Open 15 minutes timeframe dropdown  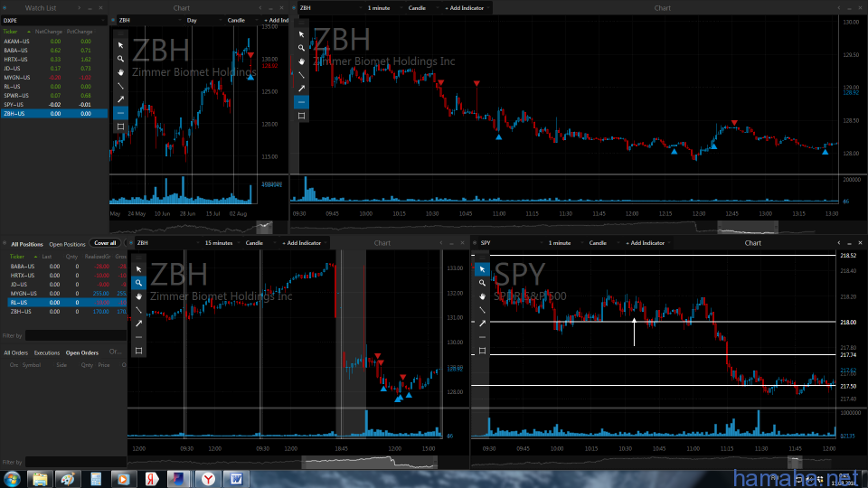pyautogui.click(x=222, y=243)
